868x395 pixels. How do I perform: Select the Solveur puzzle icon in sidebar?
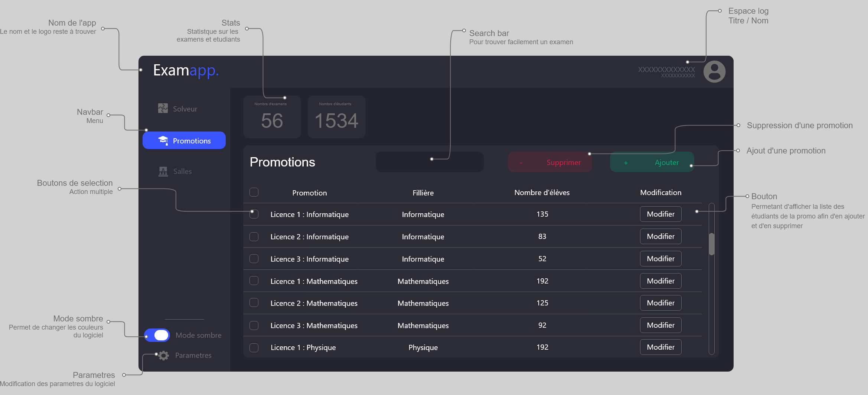pos(163,109)
